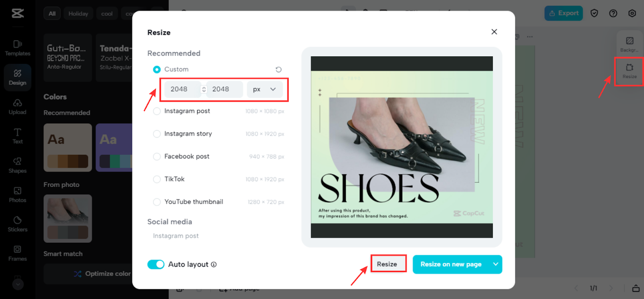The image size is (644, 299).
Task: Apply the brown recommended color palette
Action: (67, 148)
